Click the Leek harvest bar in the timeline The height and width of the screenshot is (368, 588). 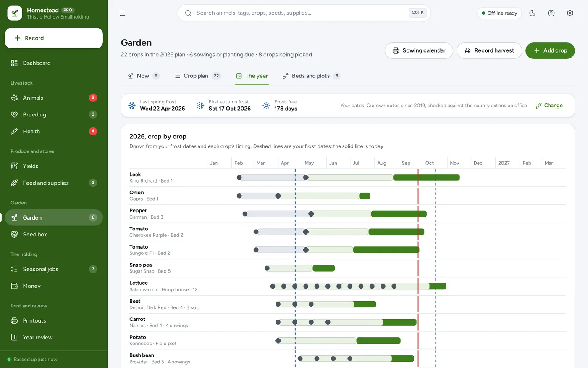point(426,177)
